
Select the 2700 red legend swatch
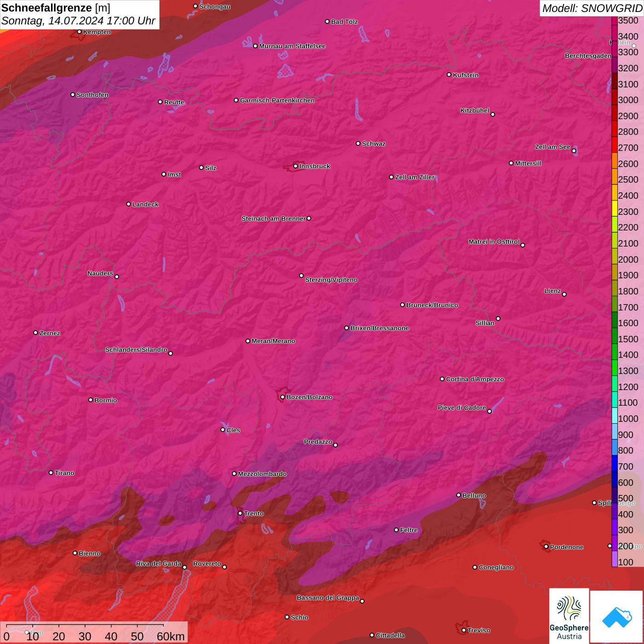[x=615, y=144]
